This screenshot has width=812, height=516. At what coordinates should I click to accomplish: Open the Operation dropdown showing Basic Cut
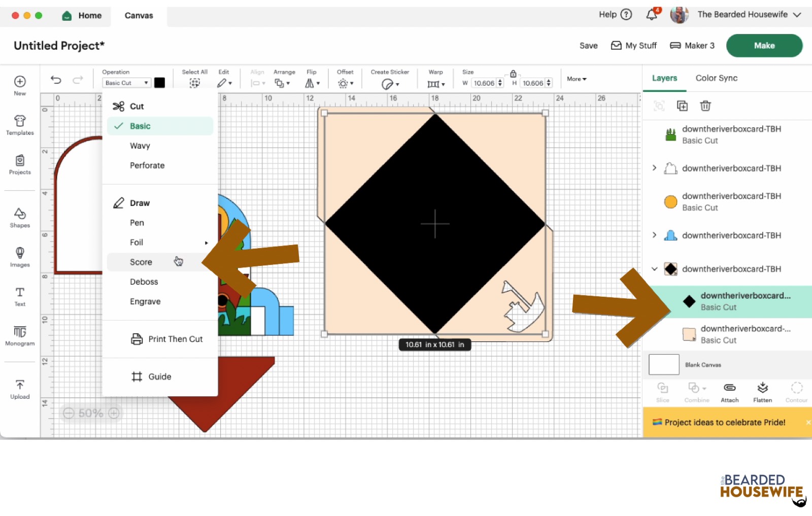click(126, 83)
